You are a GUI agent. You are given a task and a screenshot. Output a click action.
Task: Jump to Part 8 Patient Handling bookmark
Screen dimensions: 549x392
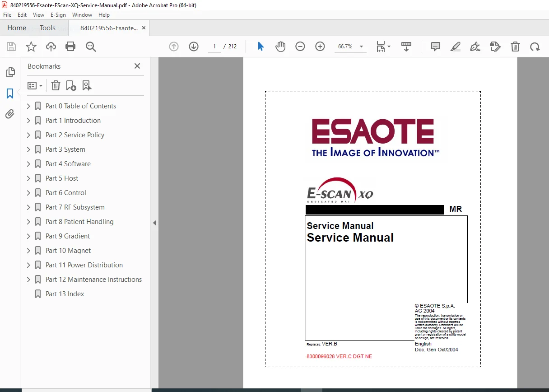79,222
